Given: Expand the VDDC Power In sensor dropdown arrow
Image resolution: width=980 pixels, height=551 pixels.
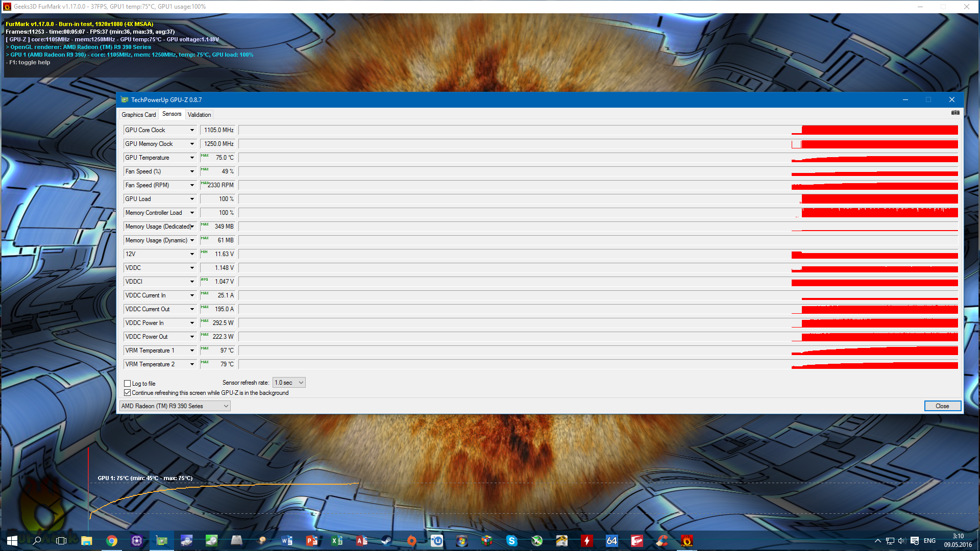Looking at the screenshot, I should 192,323.
